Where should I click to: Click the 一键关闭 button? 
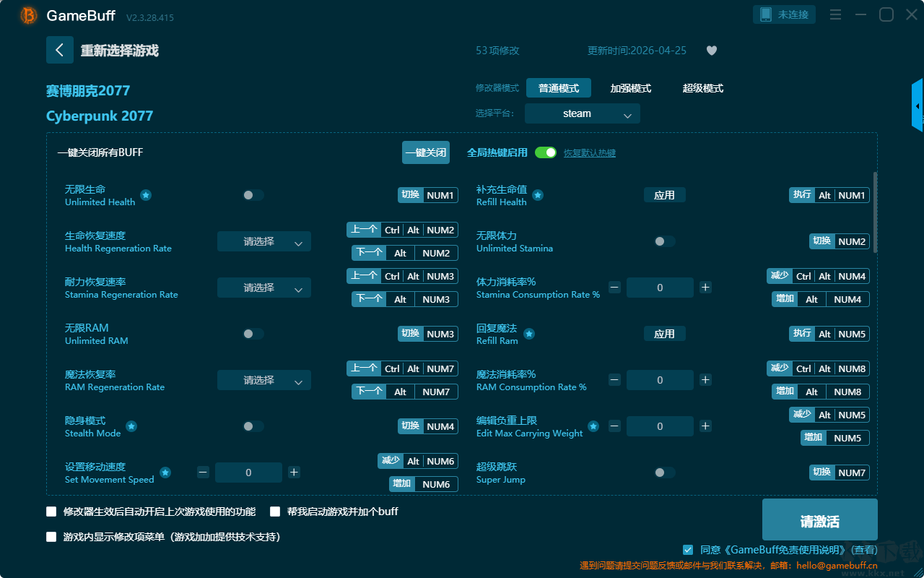pos(426,152)
